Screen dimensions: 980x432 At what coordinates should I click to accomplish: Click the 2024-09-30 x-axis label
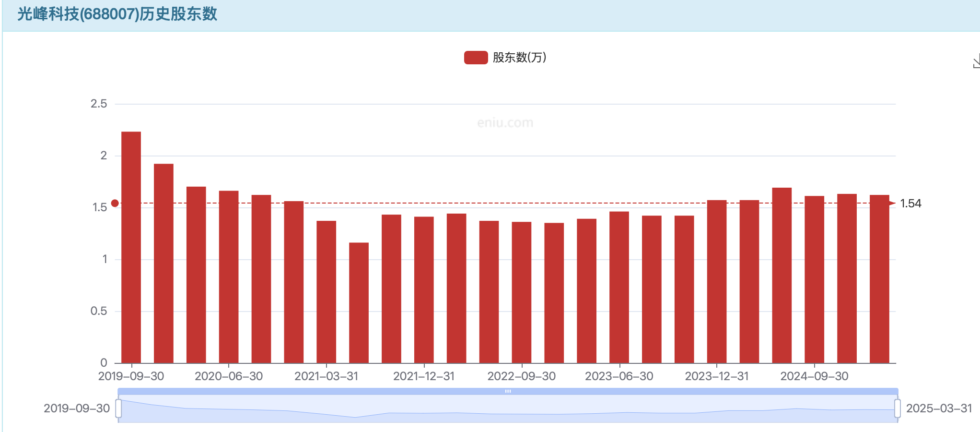pos(814,376)
